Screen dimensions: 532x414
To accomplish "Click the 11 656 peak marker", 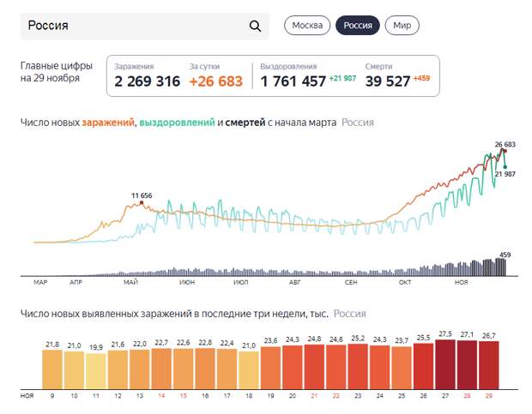I will (x=142, y=202).
